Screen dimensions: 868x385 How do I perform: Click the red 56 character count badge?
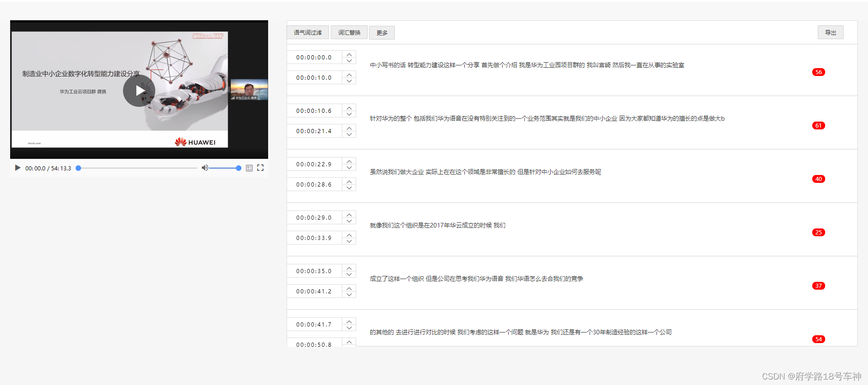(x=819, y=72)
